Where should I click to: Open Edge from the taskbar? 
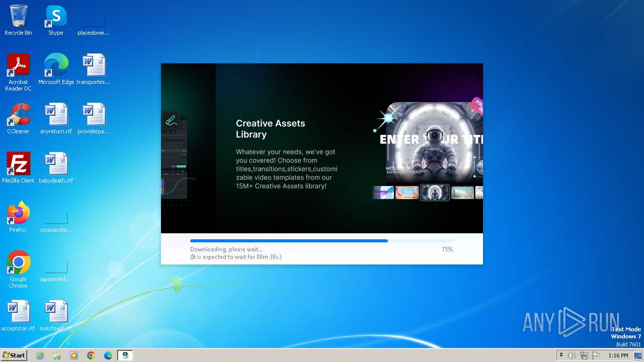click(108, 355)
